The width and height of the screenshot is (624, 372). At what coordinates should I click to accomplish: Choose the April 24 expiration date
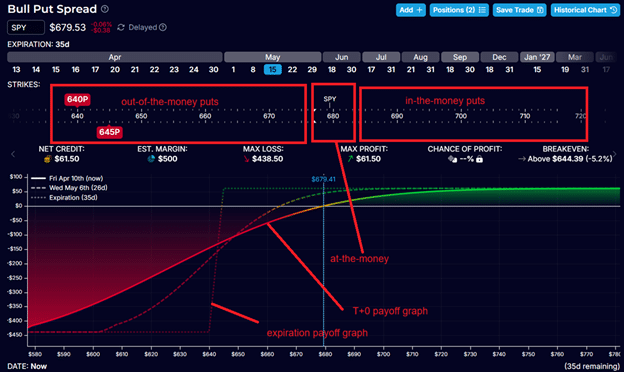pos(194,70)
